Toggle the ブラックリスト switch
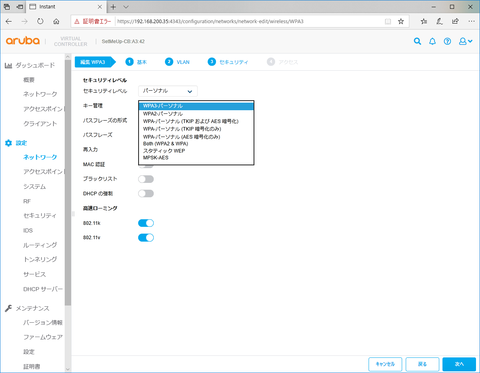This screenshot has height=373, width=480. point(146,179)
